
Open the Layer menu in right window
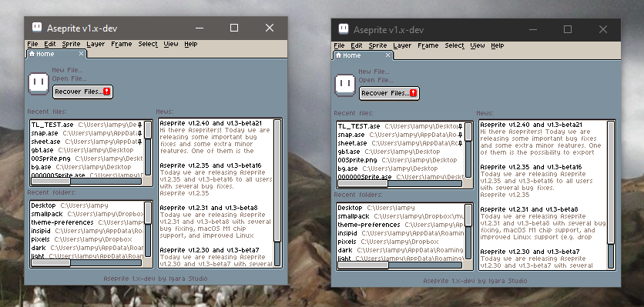(402, 45)
